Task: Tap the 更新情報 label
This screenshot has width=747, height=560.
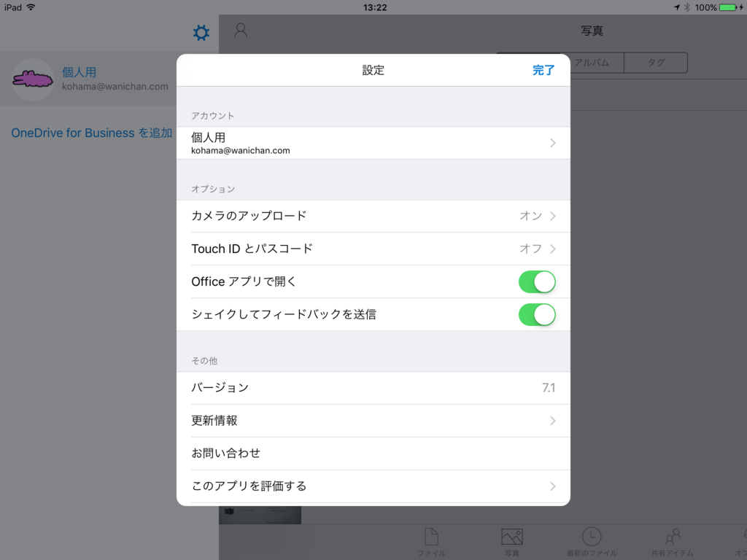Action: [214, 421]
